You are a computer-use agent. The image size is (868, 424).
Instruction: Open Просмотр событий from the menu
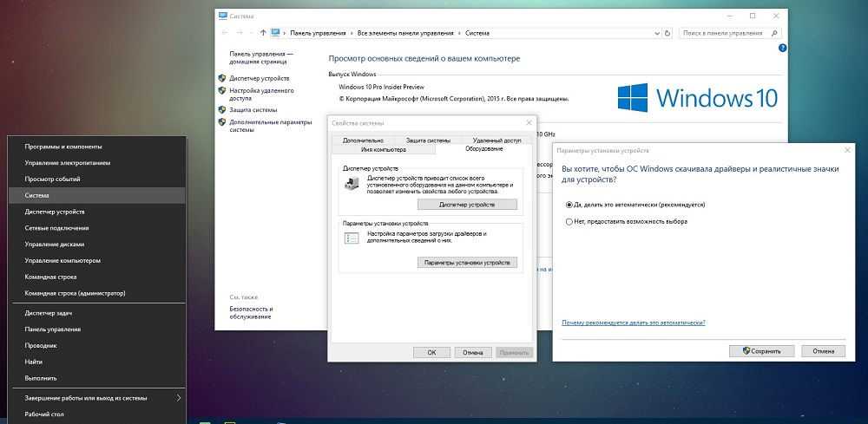97,179
